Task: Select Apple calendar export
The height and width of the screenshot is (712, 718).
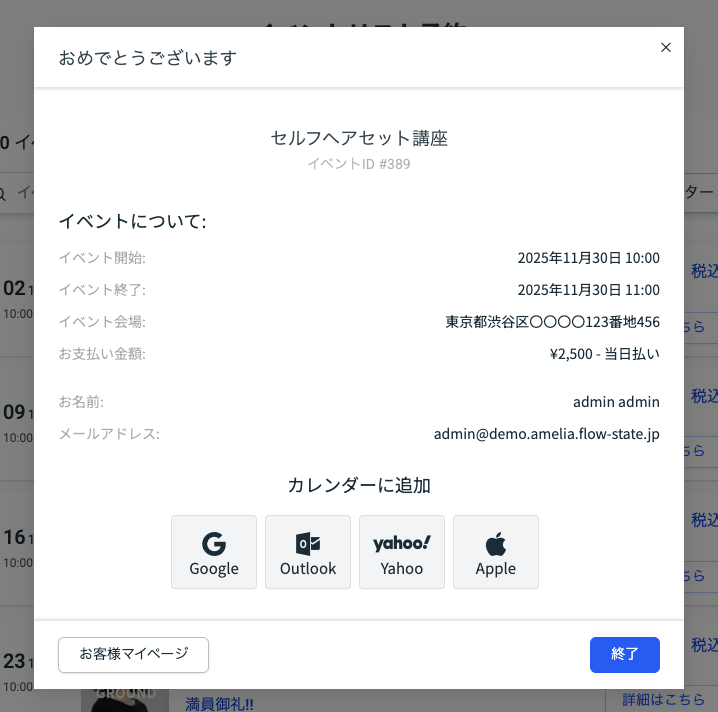Action: (496, 552)
